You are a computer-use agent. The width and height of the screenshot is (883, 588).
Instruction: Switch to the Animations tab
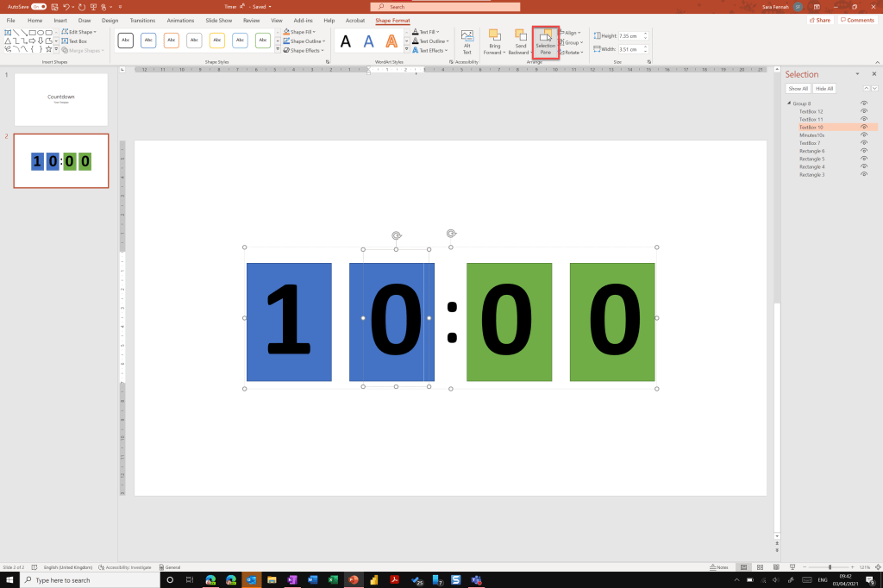pos(180,20)
